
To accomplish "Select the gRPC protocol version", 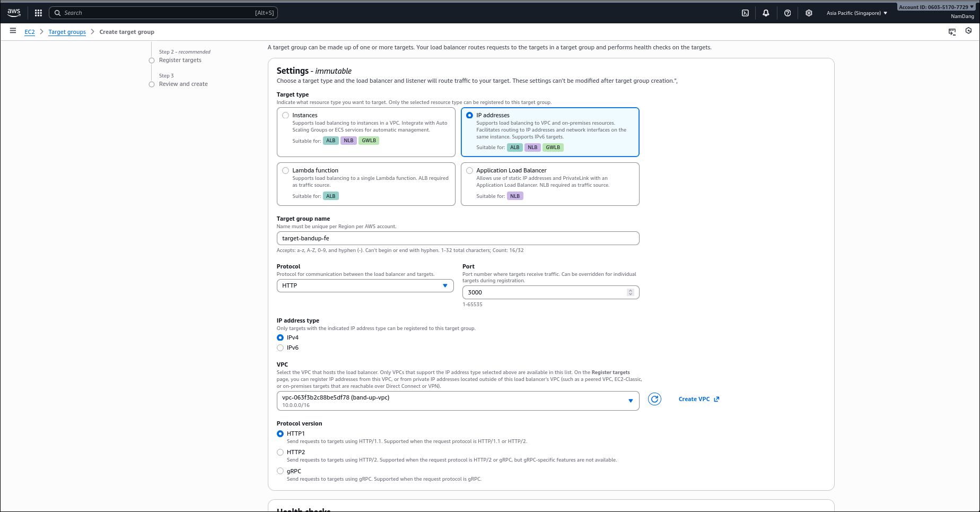I will click(x=281, y=471).
